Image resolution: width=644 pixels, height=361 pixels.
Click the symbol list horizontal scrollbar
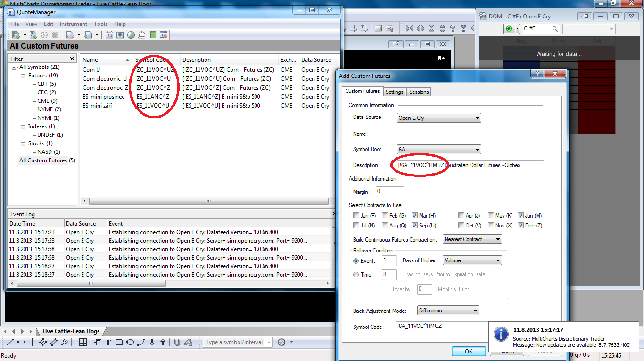tap(208, 201)
